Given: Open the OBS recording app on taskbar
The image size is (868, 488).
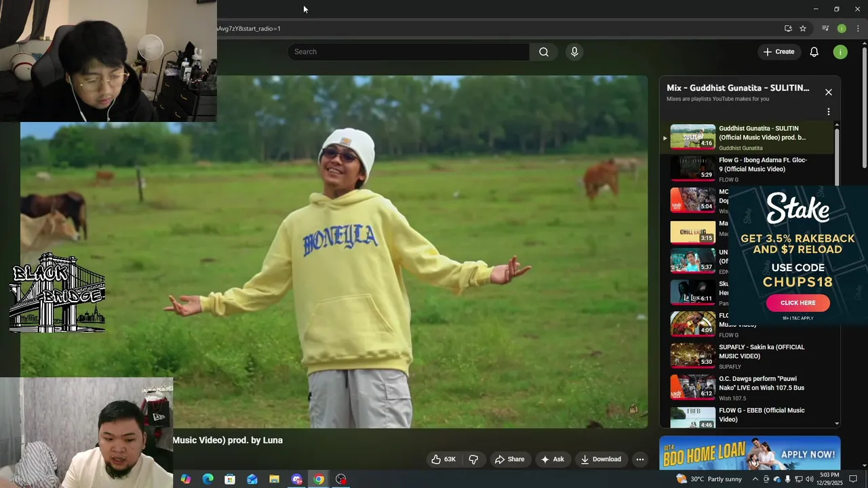Looking at the screenshot, I should point(341,479).
